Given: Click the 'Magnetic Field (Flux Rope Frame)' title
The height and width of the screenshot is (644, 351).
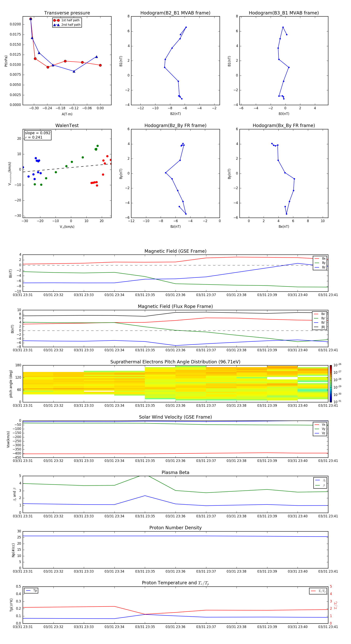Looking at the screenshot, I should pyautogui.click(x=175, y=307).
